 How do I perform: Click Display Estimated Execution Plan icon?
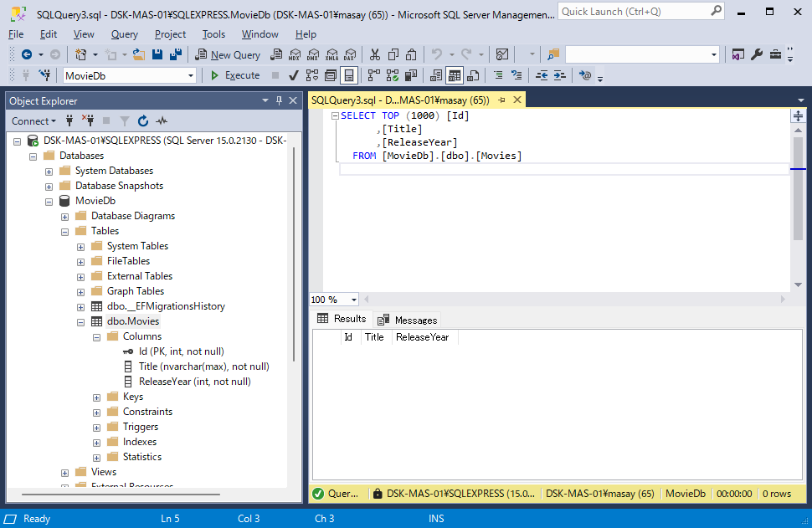312,75
